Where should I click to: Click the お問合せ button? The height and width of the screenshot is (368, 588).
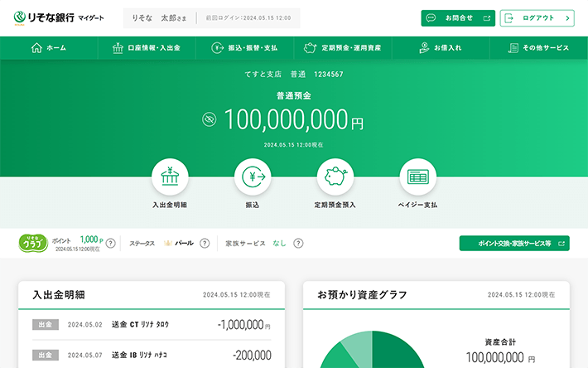pos(458,18)
